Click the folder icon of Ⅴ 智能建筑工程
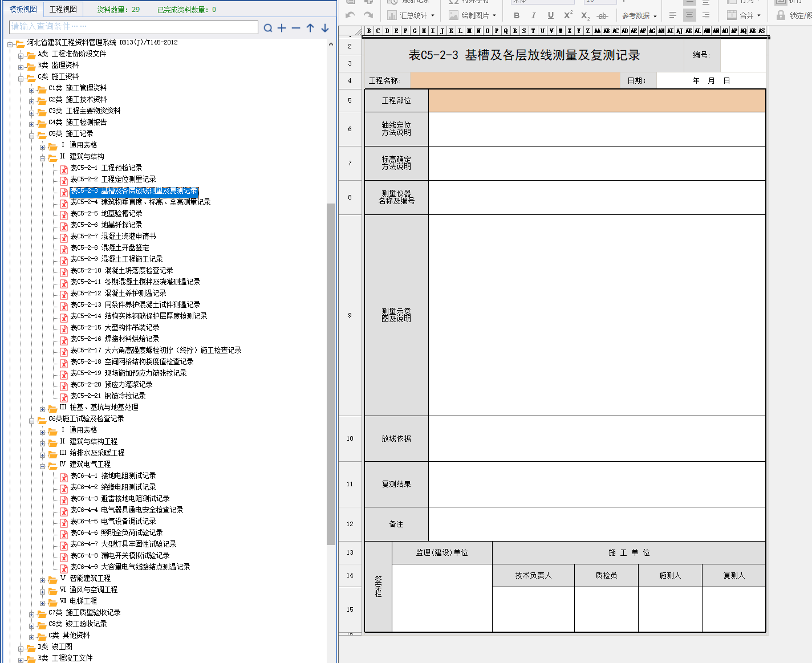 (52, 580)
